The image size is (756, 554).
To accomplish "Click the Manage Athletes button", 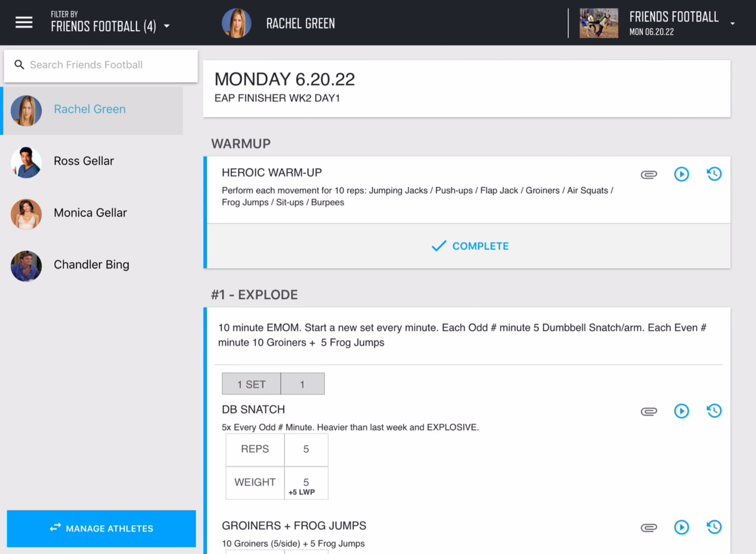I will [x=101, y=528].
